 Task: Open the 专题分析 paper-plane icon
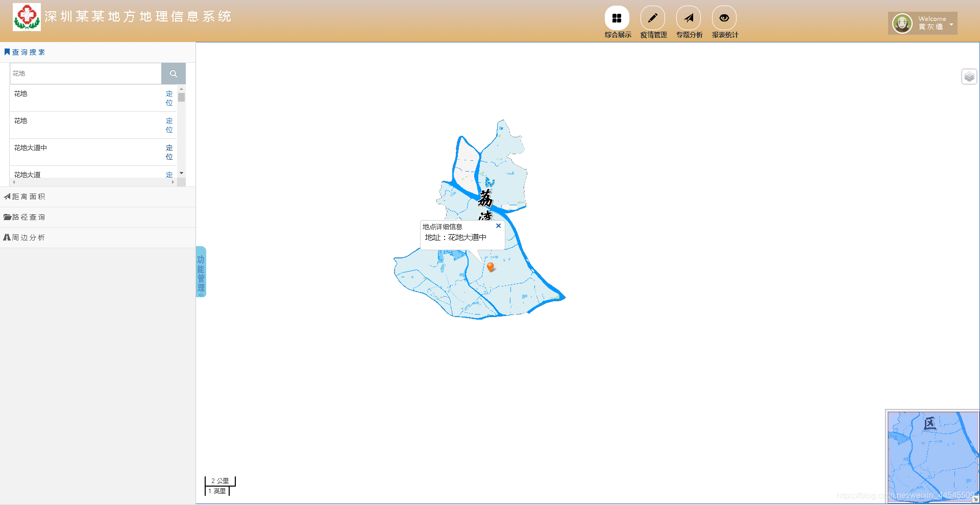[x=688, y=18]
